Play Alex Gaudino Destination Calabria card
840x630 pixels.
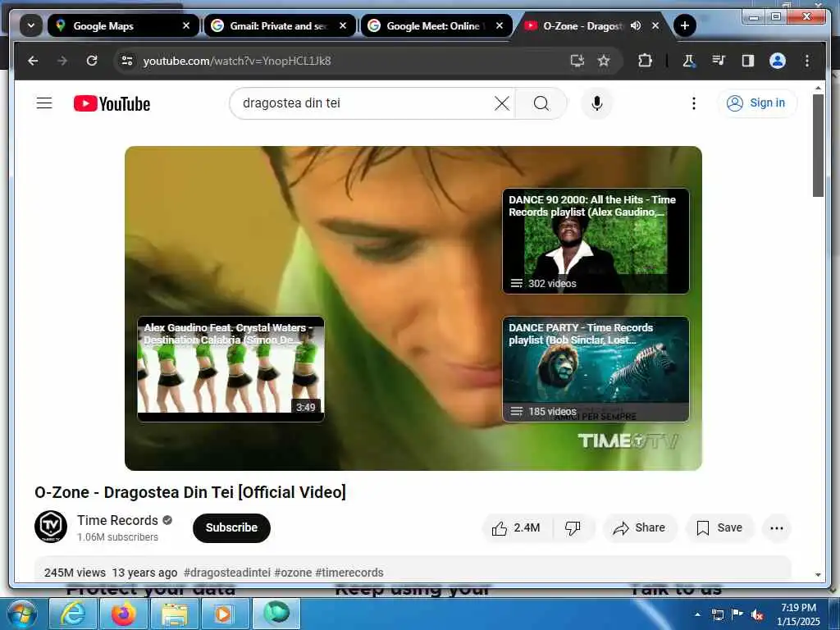[x=231, y=369]
